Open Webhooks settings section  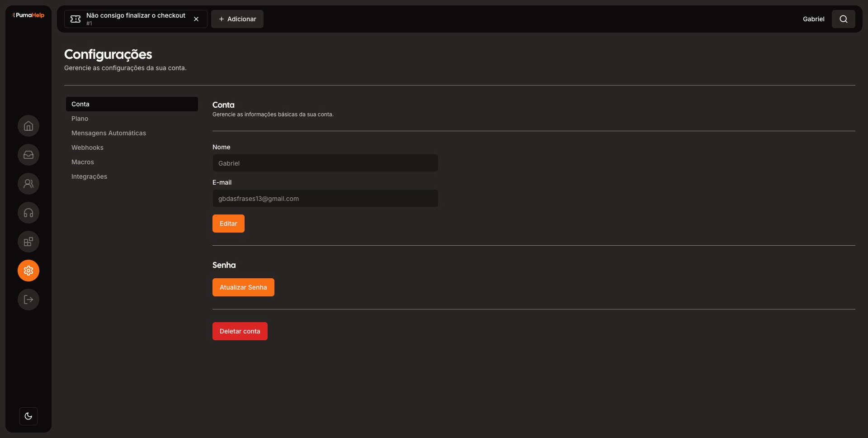point(132,148)
